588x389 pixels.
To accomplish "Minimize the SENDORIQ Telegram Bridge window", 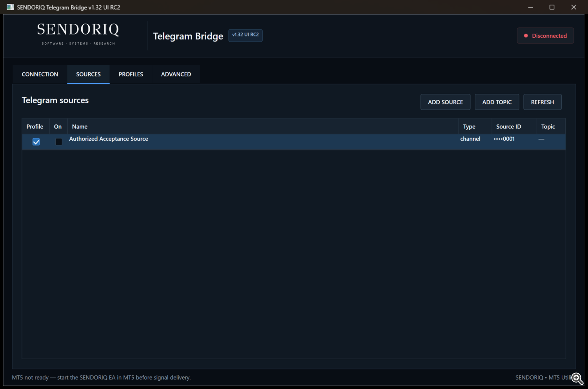I will click(530, 7).
